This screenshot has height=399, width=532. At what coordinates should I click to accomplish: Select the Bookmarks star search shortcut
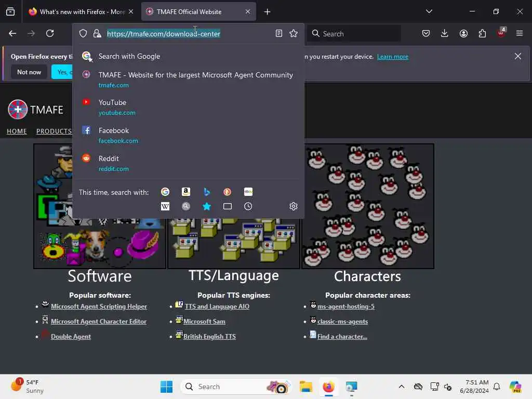207,206
